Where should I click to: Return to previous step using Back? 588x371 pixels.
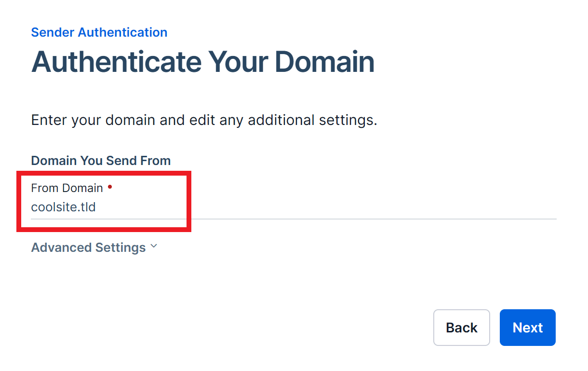click(461, 328)
